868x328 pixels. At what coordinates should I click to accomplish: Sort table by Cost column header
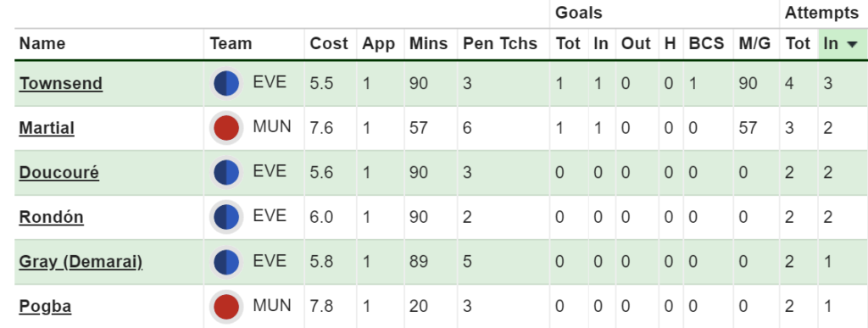pos(329,44)
